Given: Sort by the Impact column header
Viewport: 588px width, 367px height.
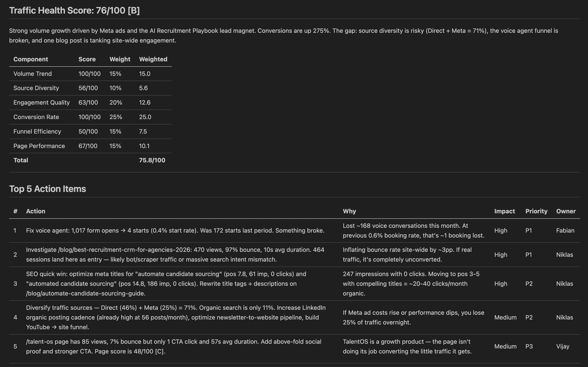Looking at the screenshot, I should point(504,211).
